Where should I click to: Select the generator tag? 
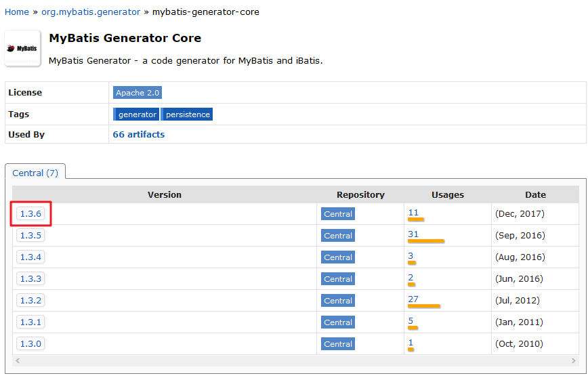136,114
